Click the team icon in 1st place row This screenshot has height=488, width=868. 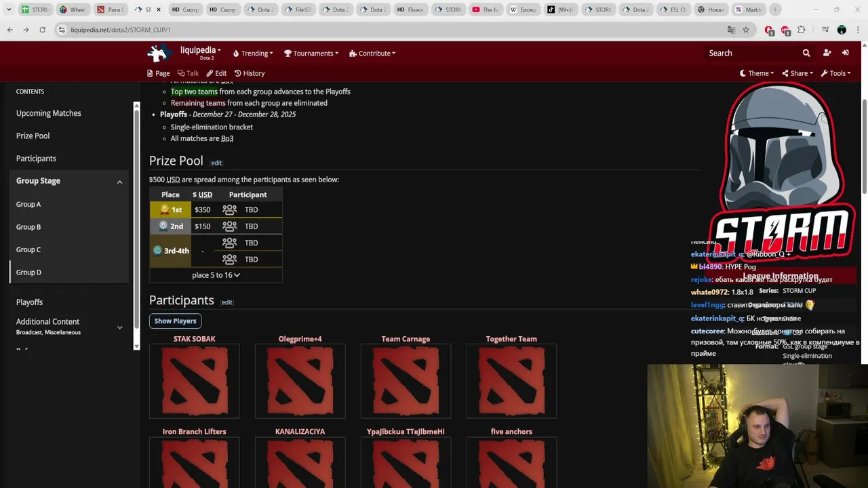(x=229, y=210)
